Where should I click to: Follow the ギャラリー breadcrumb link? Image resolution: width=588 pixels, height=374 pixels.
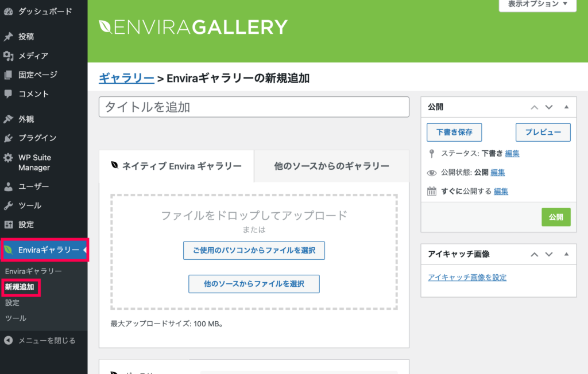click(126, 79)
